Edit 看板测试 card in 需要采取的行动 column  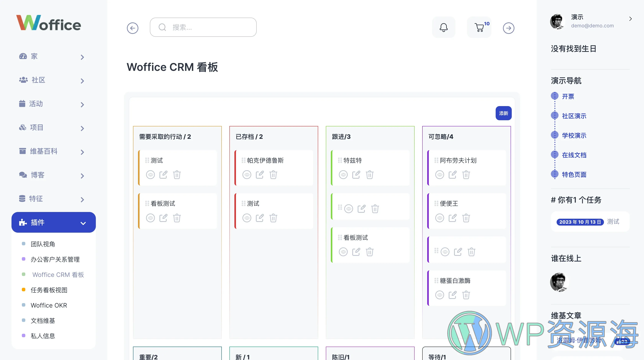[163, 218]
